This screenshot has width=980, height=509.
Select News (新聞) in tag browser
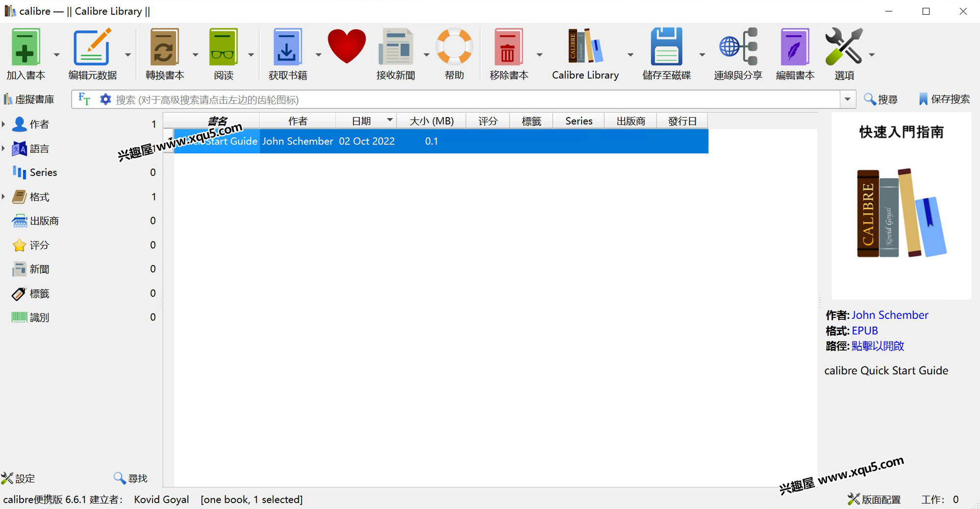pyautogui.click(x=39, y=269)
